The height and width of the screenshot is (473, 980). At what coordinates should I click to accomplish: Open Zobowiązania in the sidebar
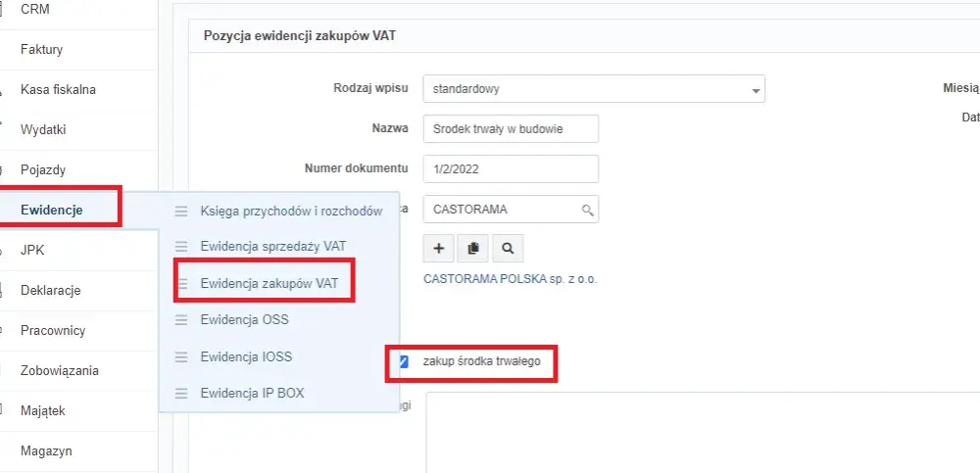tap(60, 370)
